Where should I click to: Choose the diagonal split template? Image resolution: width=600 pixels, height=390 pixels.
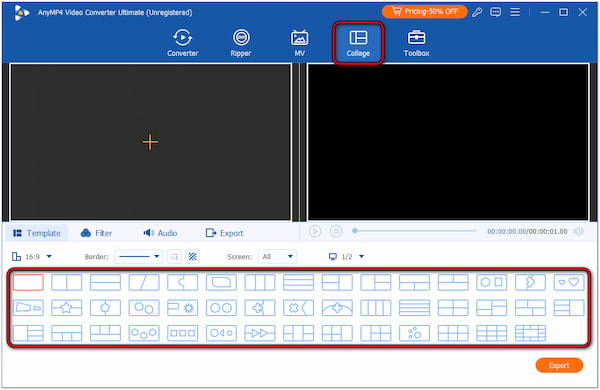pos(144,282)
